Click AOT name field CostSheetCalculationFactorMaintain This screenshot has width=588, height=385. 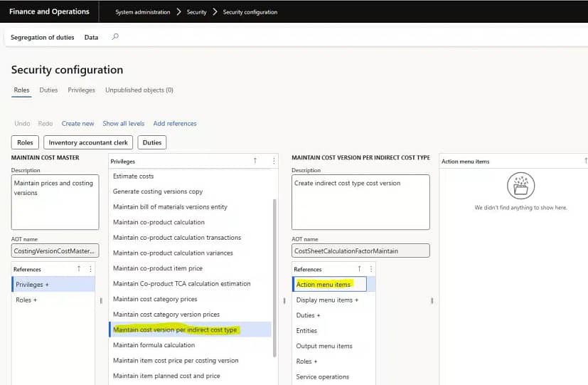[360, 250]
